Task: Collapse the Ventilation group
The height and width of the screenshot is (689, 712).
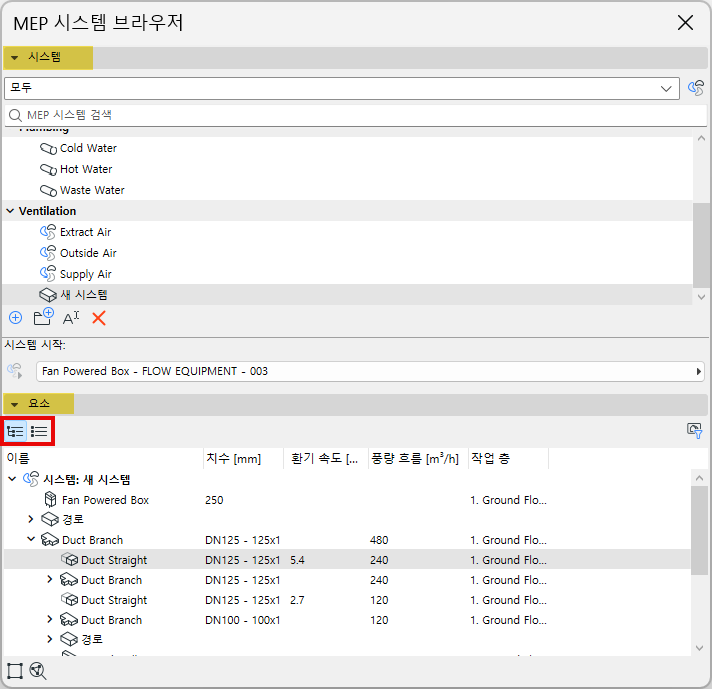Action: (10, 211)
